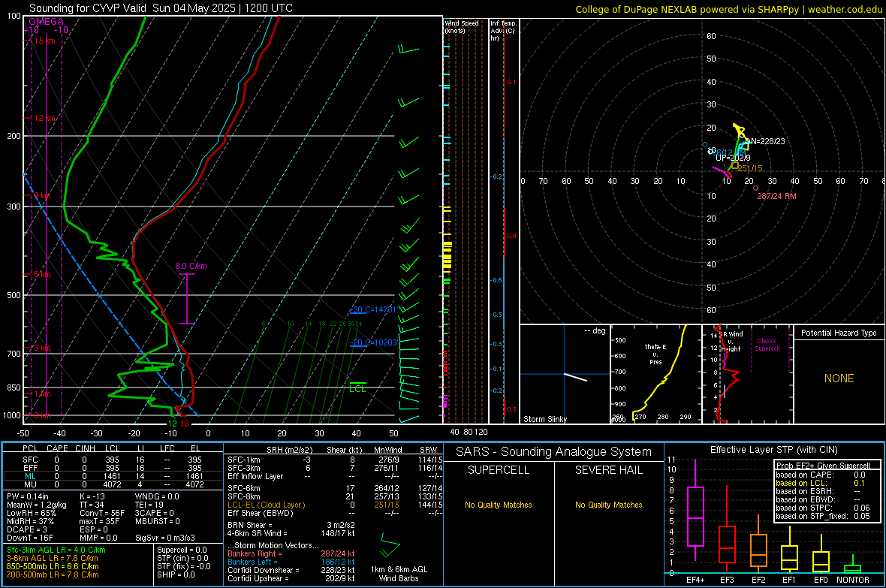Click the 'SFC-1km' shear row
886x588 pixels.
tap(334, 460)
